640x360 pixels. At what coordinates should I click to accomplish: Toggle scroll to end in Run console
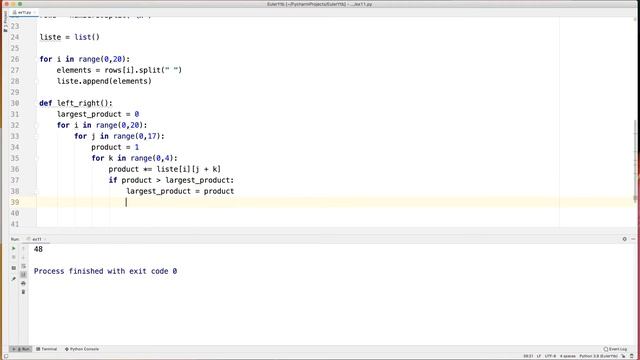[23, 275]
